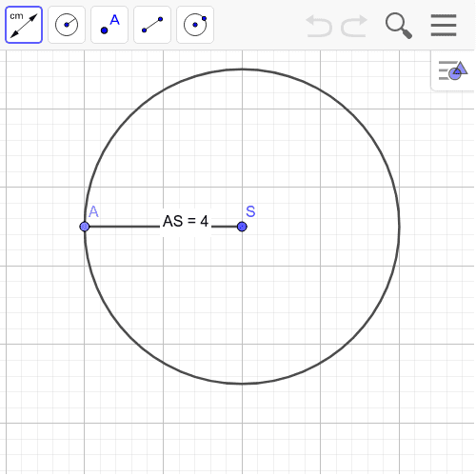Select the Distance or Length cm tool
Viewport: 476px width, 476px height.
(24, 25)
